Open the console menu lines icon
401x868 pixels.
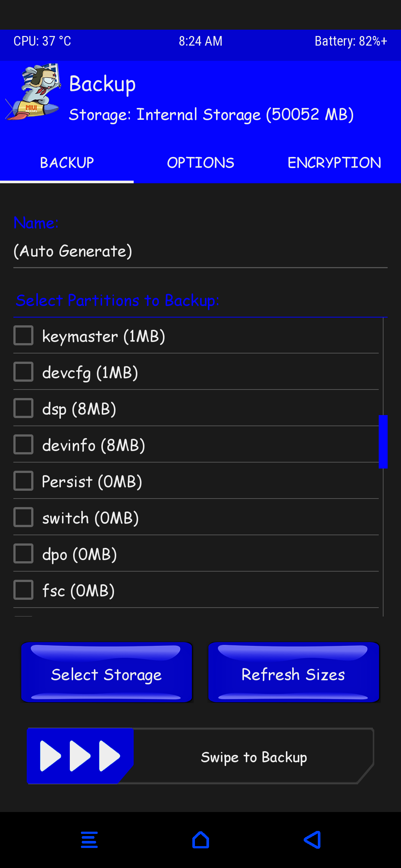point(89,840)
